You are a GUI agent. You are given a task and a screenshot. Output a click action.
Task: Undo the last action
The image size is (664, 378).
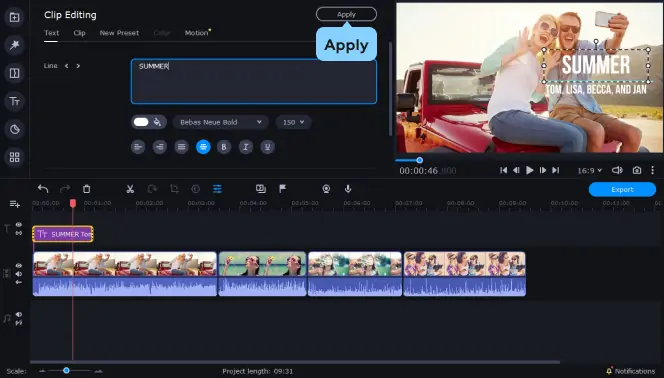click(x=43, y=189)
